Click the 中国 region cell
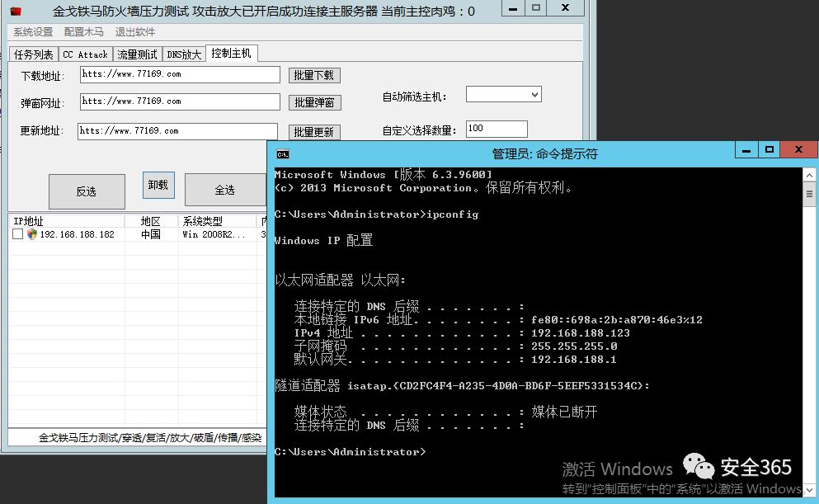Image resolution: width=819 pixels, height=504 pixels. coord(151,234)
